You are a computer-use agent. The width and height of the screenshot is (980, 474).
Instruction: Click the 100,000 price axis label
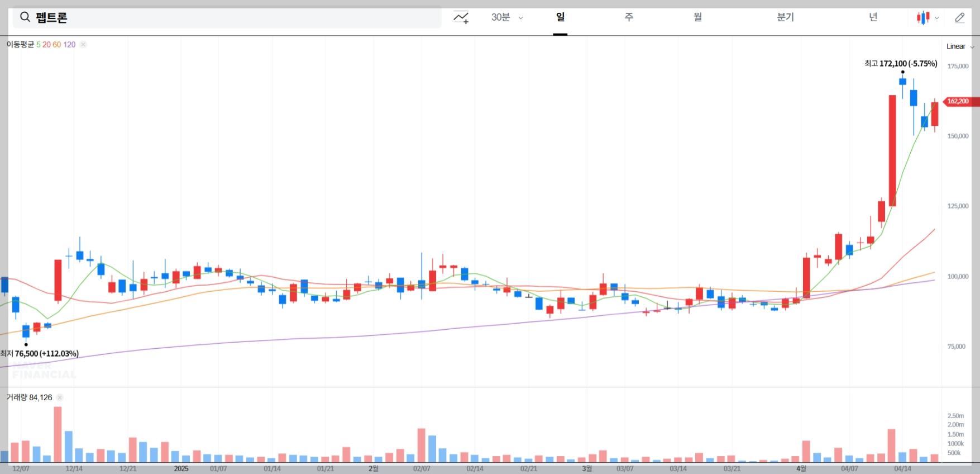tap(958, 276)
